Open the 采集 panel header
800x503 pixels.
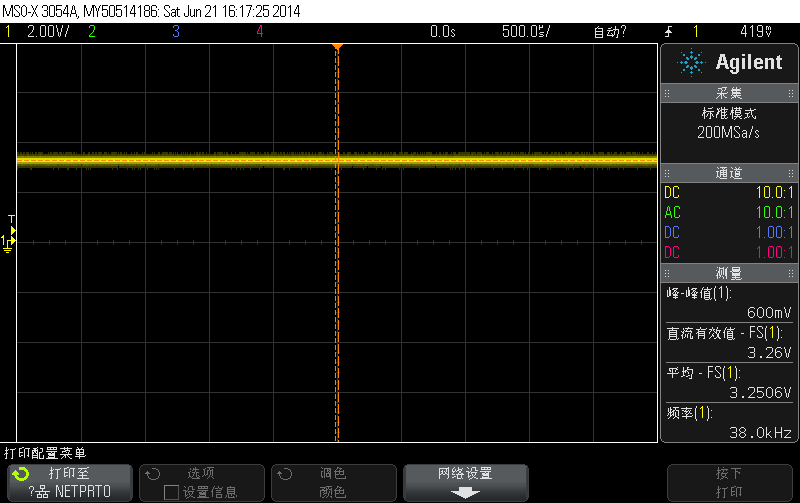[729, 93]
